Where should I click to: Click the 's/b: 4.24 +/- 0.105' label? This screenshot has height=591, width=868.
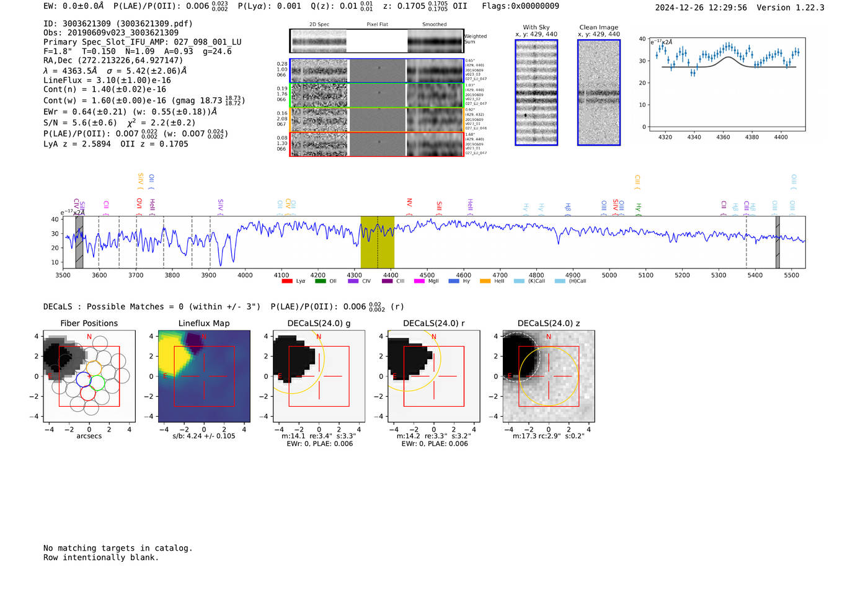pyautogui.click(x=204, y=436)
